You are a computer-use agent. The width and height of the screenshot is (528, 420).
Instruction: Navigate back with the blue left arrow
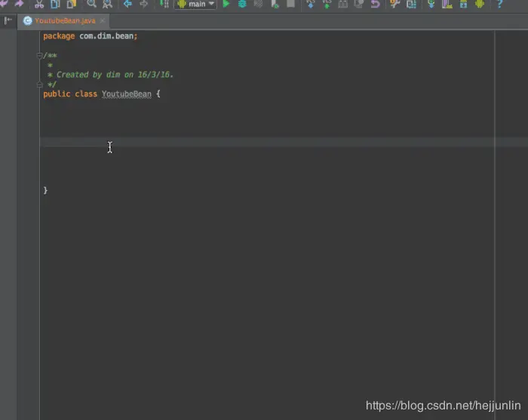127,4
